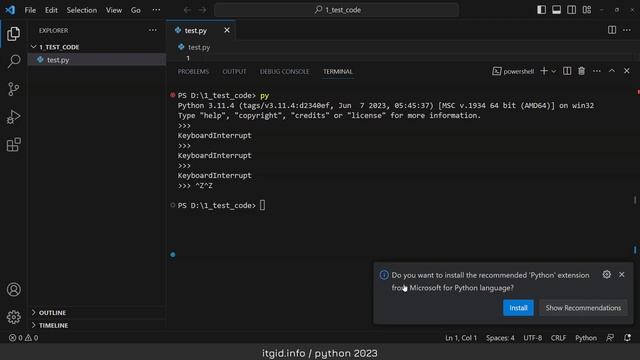Collapse the 1_TEST_CODE folder section
The height and width of the screenshot is (360, 640).
[97, 47]
